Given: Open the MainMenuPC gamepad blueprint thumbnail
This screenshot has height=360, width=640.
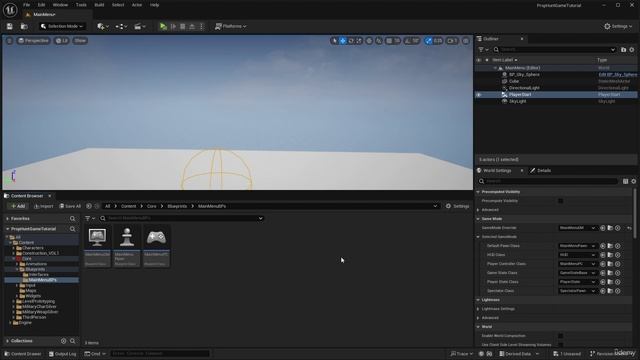Looking at the screenshot, I should 156,238.
